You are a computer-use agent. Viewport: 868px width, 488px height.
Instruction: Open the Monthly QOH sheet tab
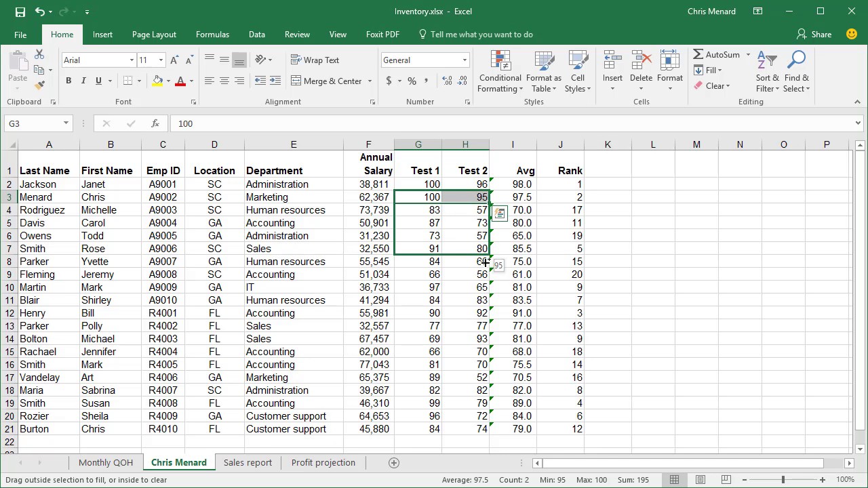tap(105, 463)
